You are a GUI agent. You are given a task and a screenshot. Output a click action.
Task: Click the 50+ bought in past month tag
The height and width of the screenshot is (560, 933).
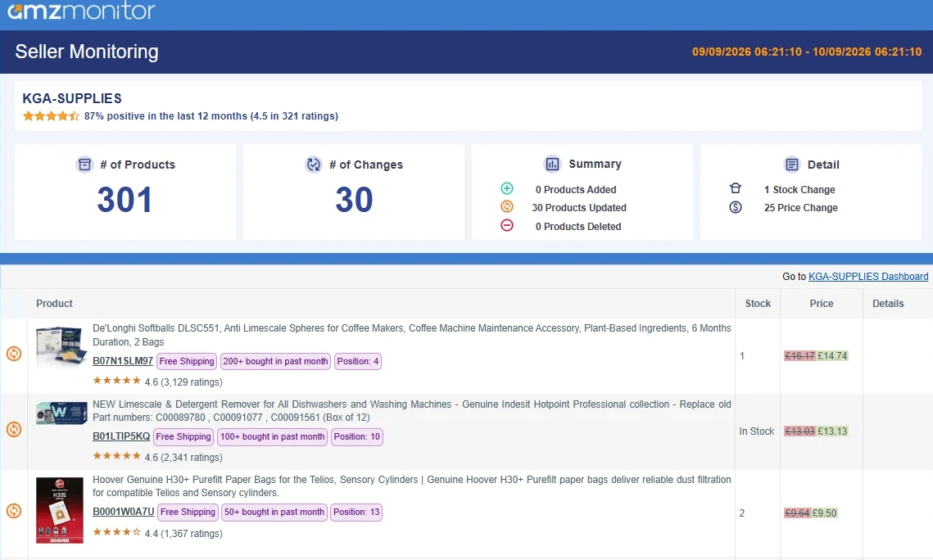pyautogui.click(x=274, y=513)
